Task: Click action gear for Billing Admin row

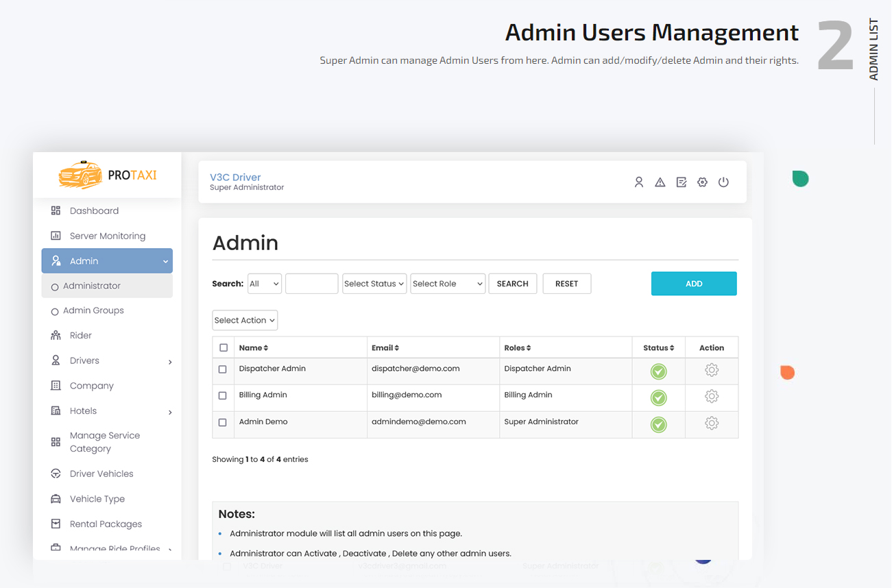Action: pyautogui.click(x=712, y=396)
